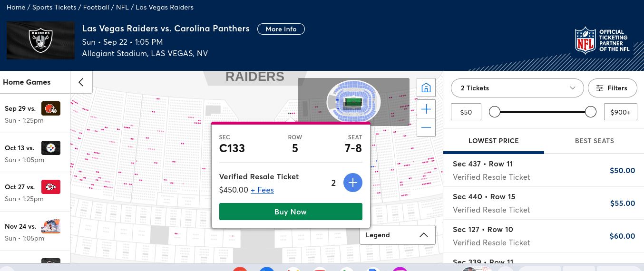Open the Filters options

pos(612,88)
